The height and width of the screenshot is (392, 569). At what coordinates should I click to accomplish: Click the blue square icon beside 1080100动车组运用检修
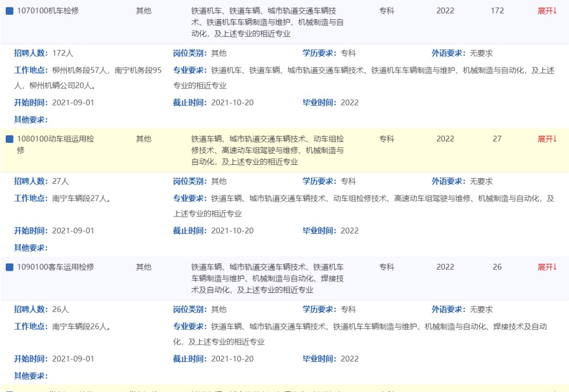pos(9,139)
